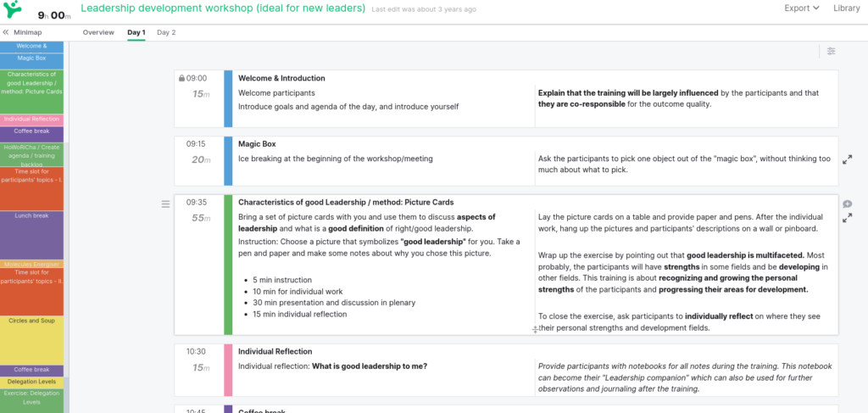
Task: Click the pink color bar of Individual Reflection
Action: pos(228,370)
